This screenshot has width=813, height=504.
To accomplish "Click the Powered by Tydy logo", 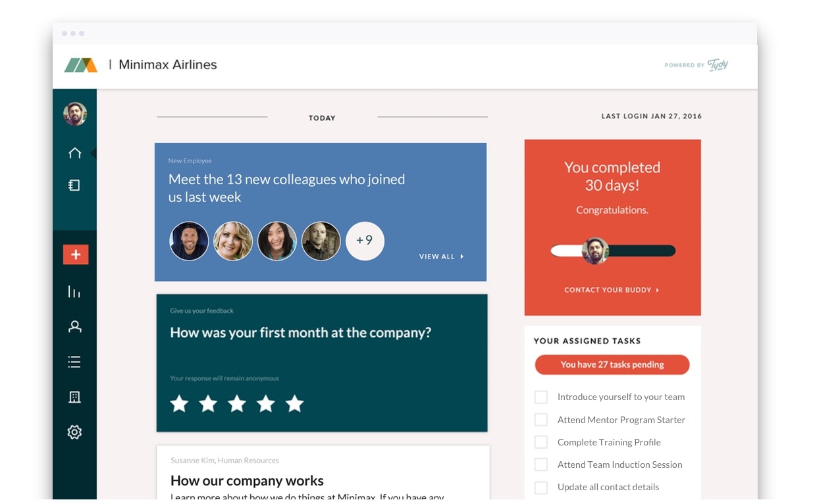I will 696,64.
